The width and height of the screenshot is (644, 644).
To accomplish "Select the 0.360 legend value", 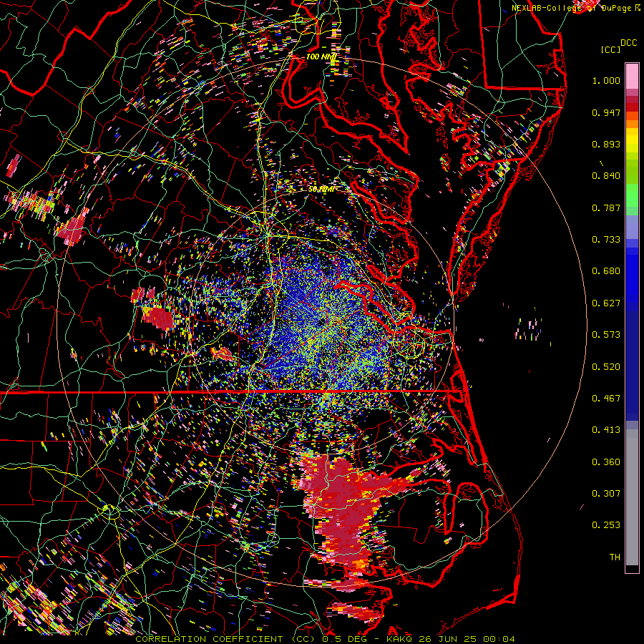I will [x=606, y=462].
